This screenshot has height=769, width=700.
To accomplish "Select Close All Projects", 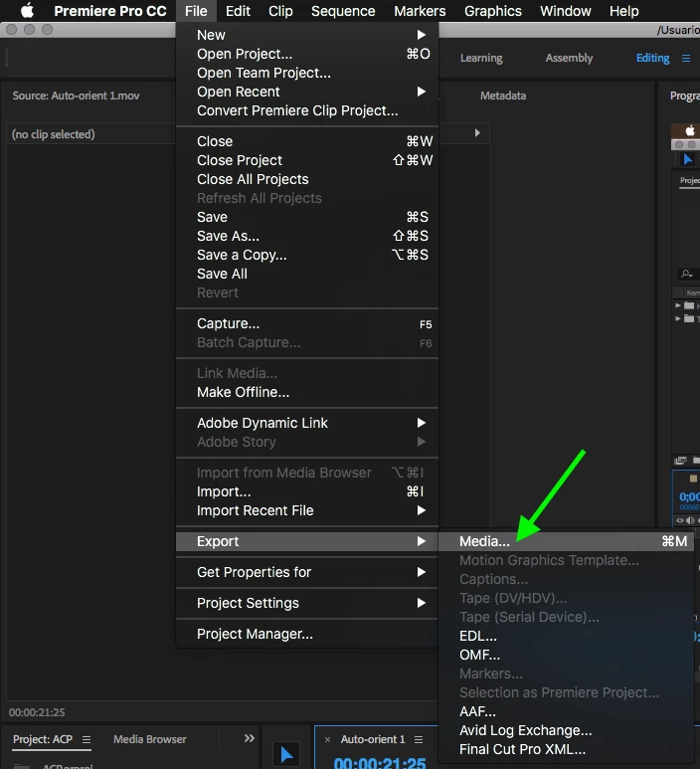I will tap(307, 179).
